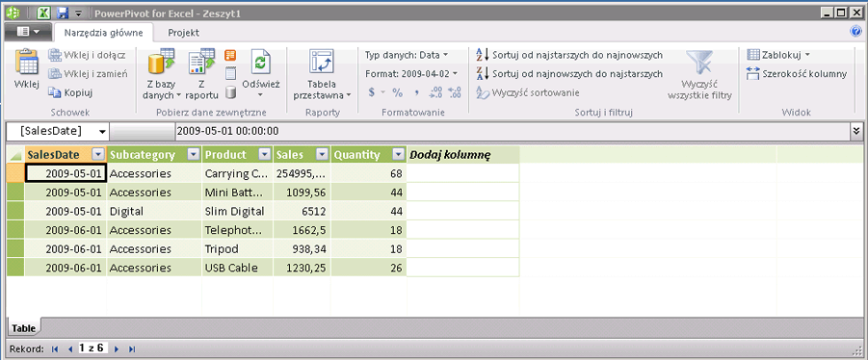Screen dimensions: 868x360
Task: Select the Tripod product cell
Action: point(238,249)
